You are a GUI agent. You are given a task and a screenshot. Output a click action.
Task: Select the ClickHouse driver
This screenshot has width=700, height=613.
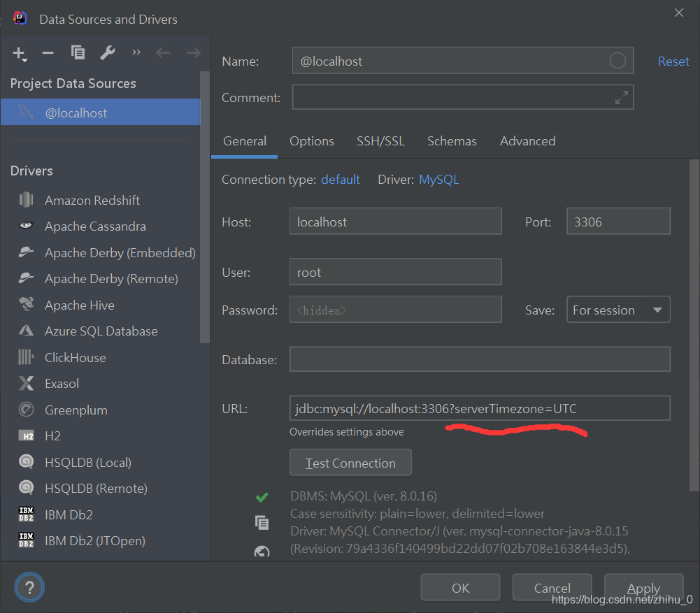(75, 357)
